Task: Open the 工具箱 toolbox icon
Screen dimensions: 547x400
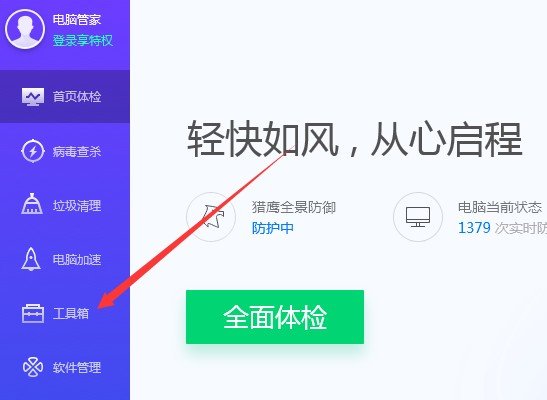Action: point(33,314)
